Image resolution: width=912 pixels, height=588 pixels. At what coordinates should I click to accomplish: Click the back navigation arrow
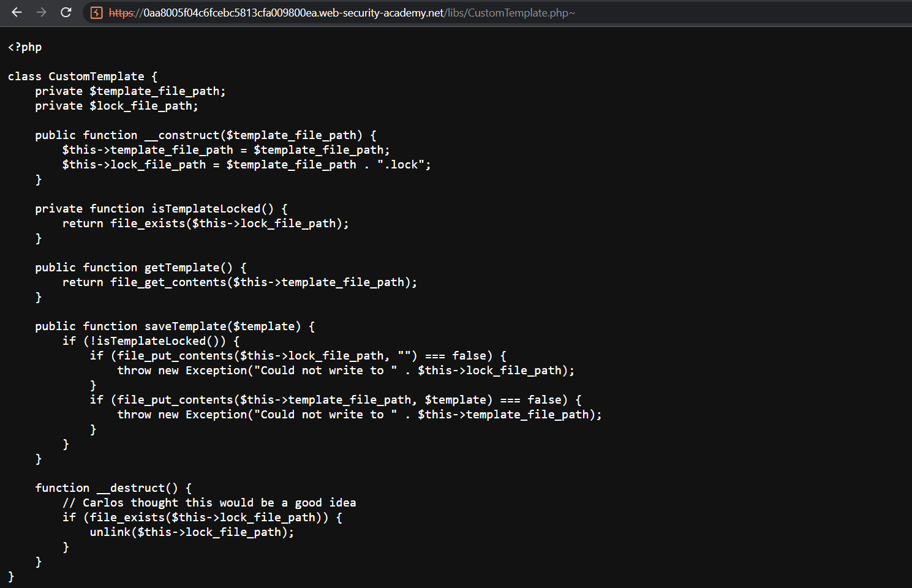(16, 12)
